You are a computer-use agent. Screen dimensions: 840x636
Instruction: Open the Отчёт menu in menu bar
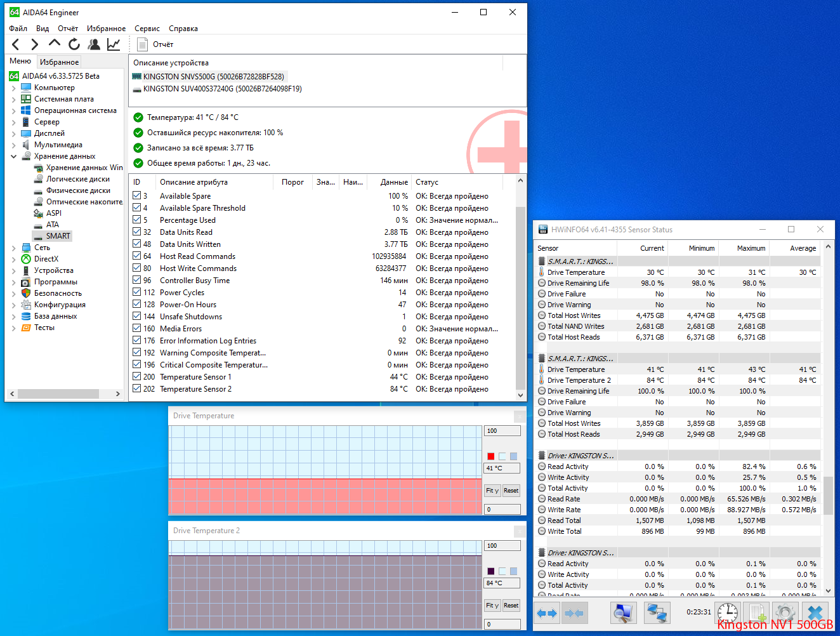coord(68,29)
